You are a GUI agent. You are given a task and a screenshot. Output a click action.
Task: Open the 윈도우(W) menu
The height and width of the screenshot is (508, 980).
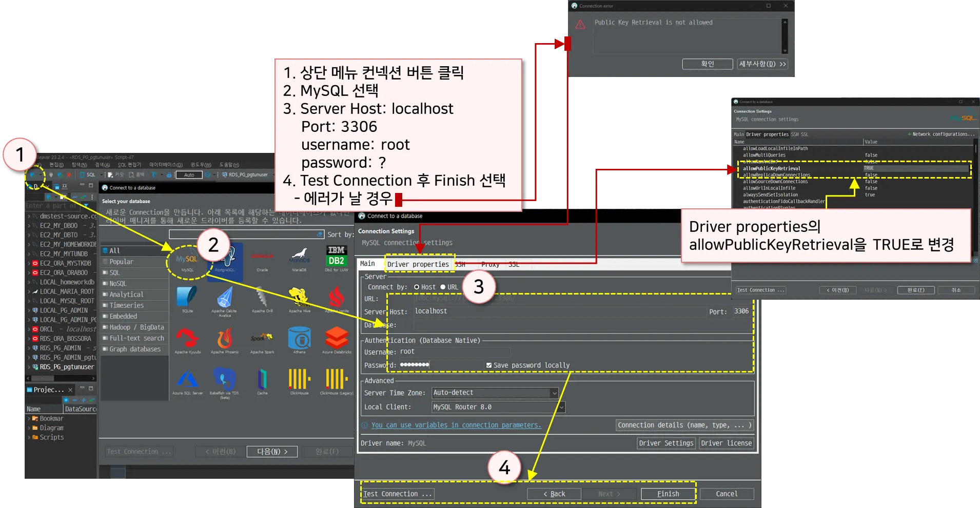(201, 165)
